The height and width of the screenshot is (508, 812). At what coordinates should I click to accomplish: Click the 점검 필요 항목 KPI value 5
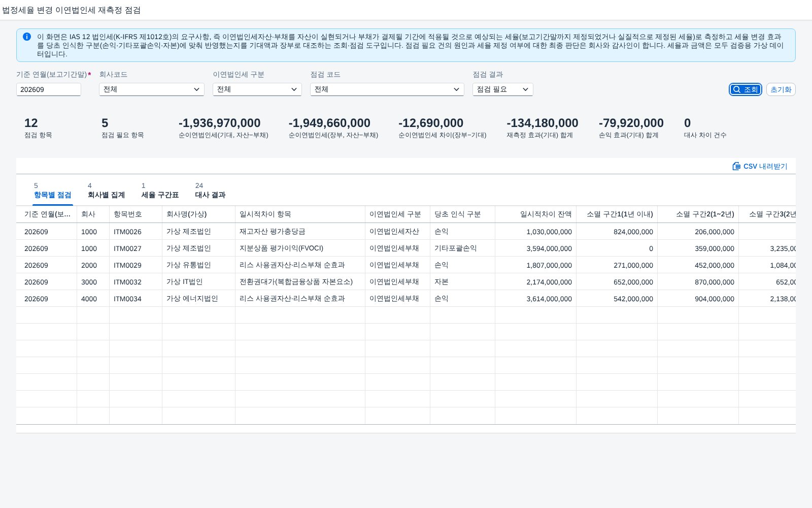click(105, 123)
